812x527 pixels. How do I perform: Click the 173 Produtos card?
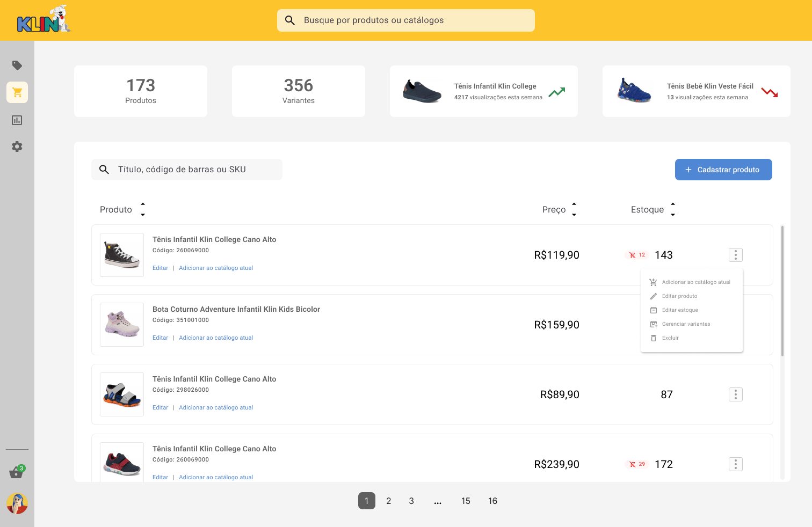tap(141, 91)
